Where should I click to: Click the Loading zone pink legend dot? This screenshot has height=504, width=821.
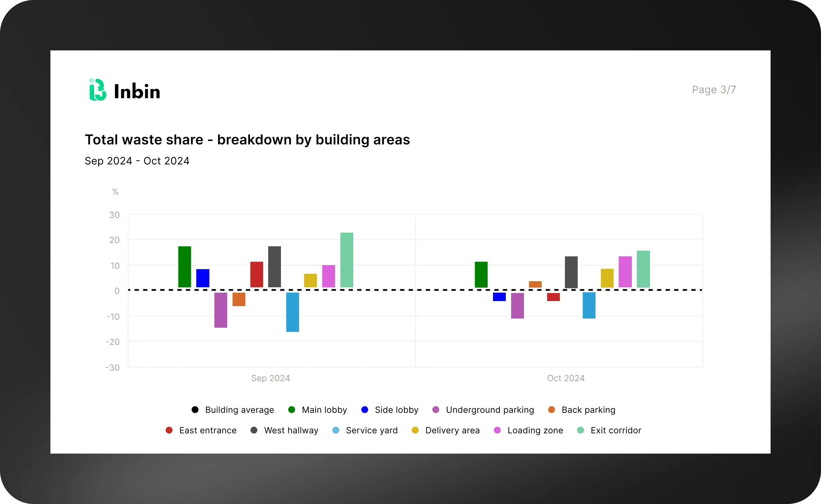click(497, 430)
